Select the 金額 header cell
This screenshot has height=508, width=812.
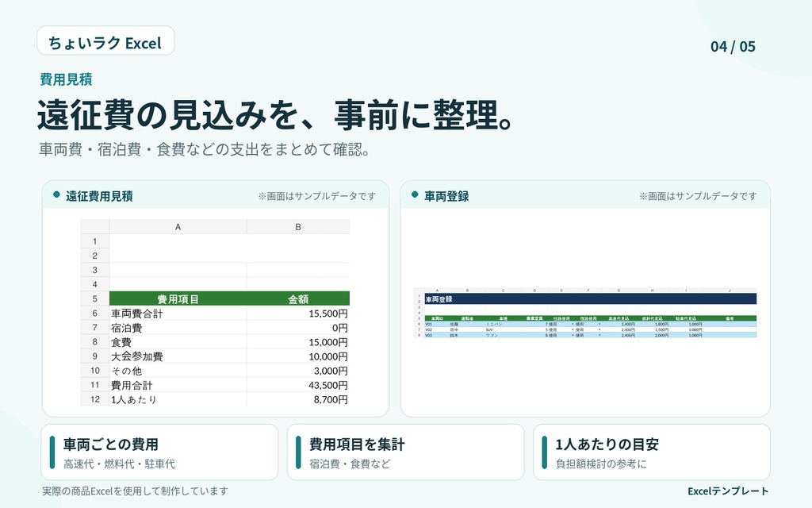point(298,298)
